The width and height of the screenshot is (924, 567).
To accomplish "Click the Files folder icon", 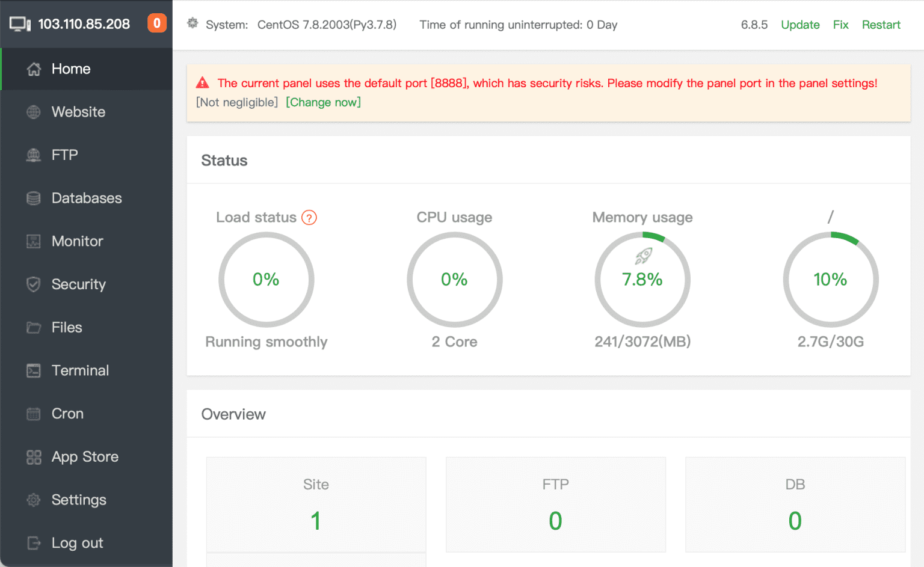I will 34,328.
